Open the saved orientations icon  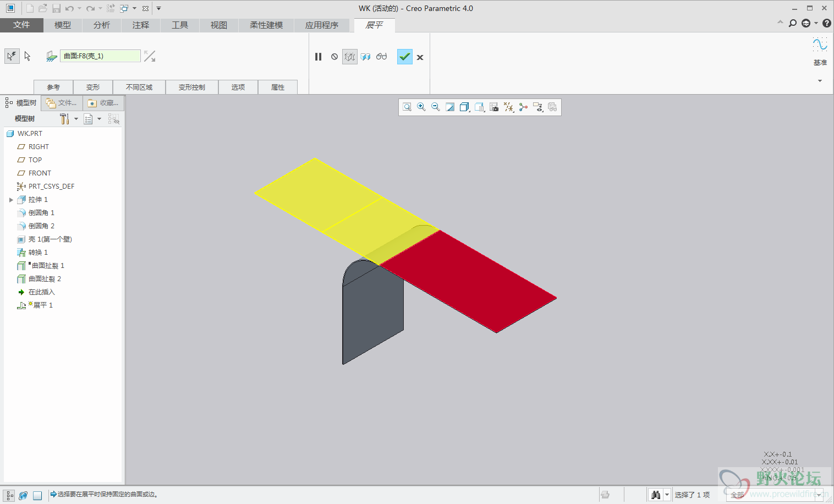pos(480,107)
